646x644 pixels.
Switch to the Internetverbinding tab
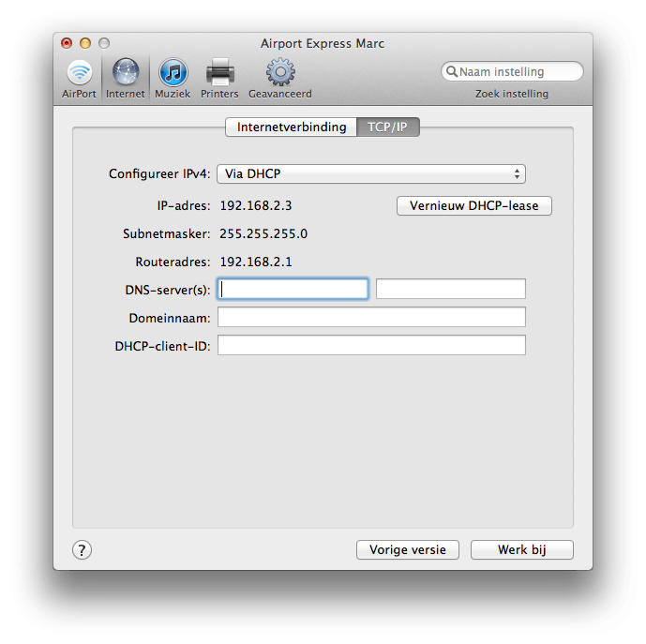pyautogui.click(x=292, y=127)
